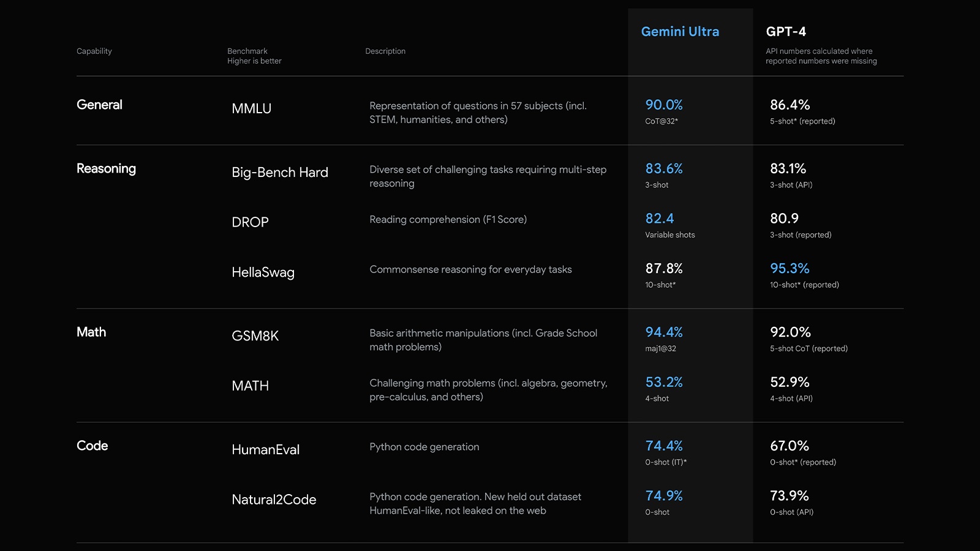Viewport: 980px width, 551px height.
Task: Select the Code capability heading
Action: [92, 446]
